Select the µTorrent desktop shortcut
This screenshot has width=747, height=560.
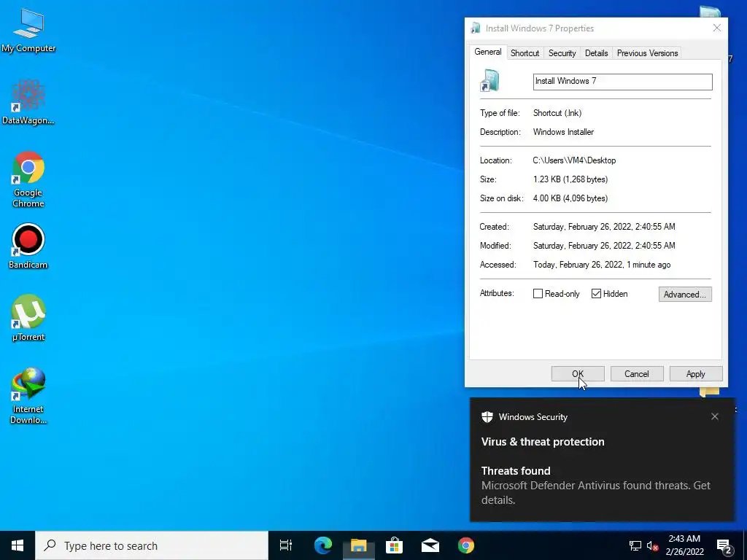pyautogui.click(x=28, y=318)
